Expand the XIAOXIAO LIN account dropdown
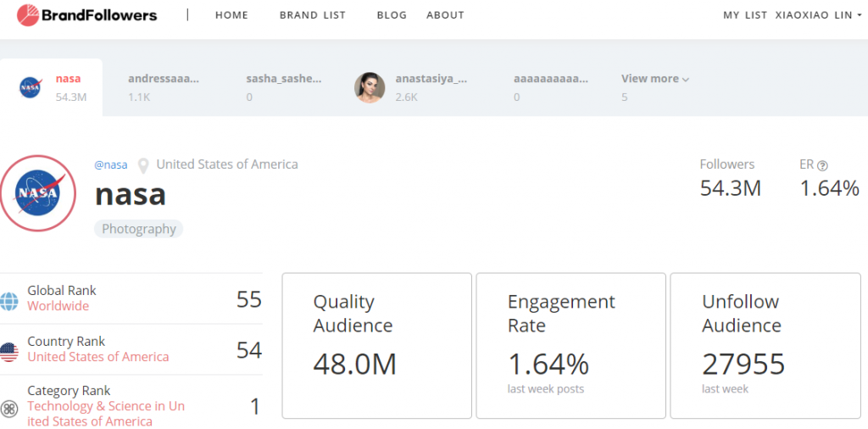Image resolution: width=868 pixels, height=429 pixels. click(818, 15)
